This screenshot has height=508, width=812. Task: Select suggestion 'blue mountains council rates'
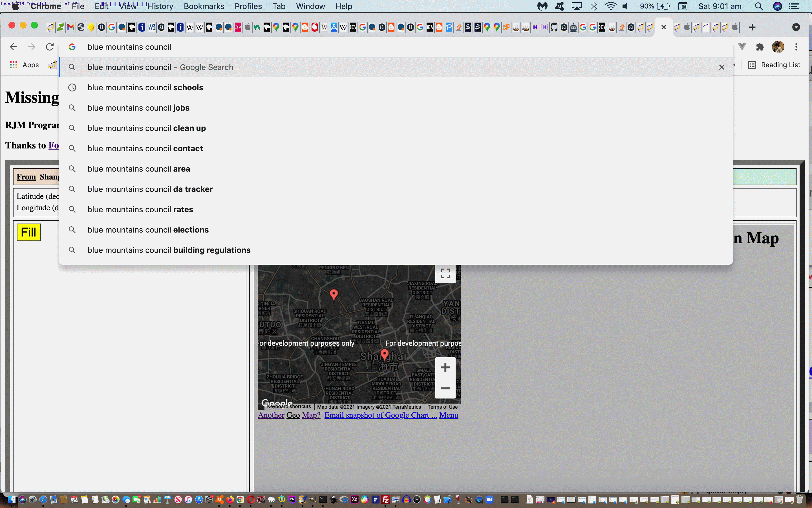tap(396, 210)
